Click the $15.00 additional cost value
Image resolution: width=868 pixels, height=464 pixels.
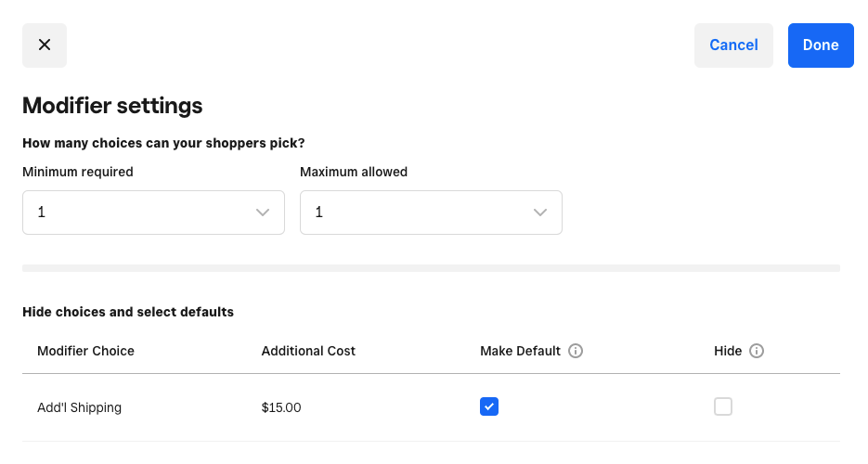[281, 407]
